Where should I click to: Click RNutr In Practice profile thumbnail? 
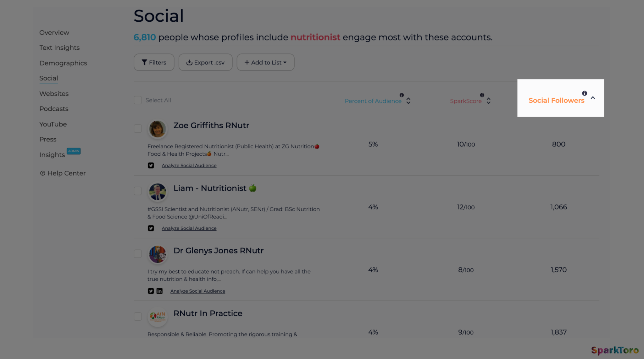click(x=158, y=316)
